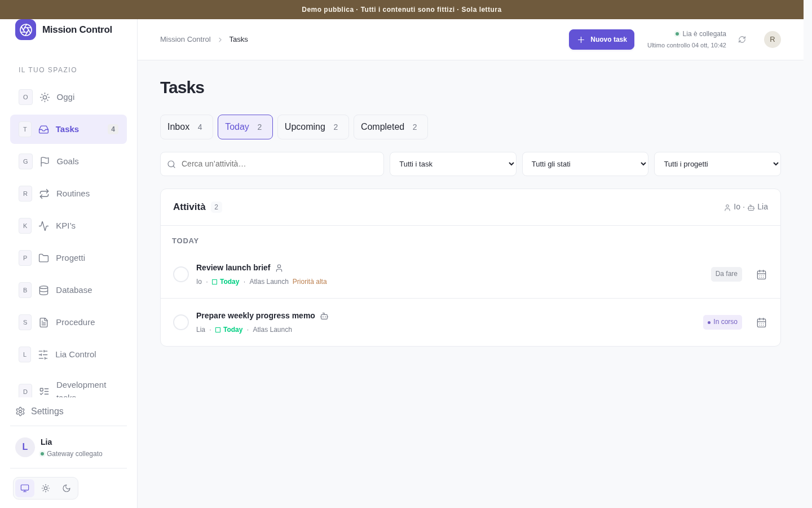Click the R user avatar
Screen dimensions: 812x508
point(773,40)
